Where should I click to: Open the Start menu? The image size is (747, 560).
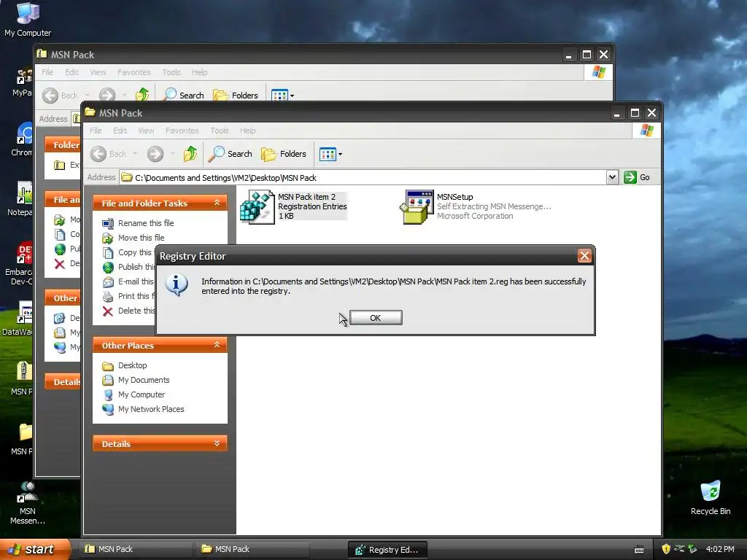tap(35, 549)
